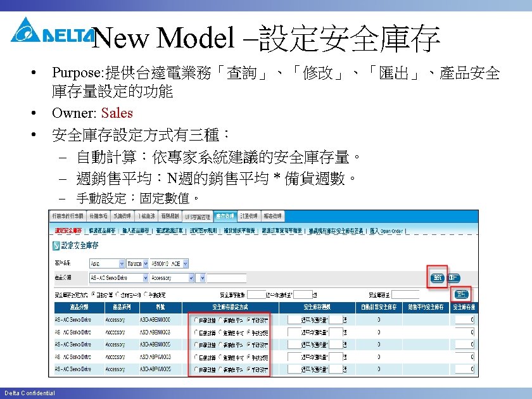Click the icon beside the 設定安全庫存 page title
Screen dimensions: 532x399
coord(56,246)
